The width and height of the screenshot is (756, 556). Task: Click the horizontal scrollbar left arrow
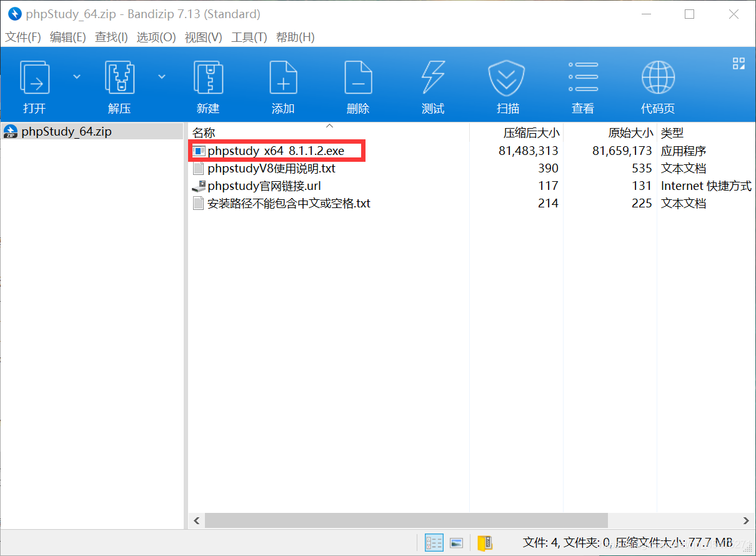tap(197, 520)
